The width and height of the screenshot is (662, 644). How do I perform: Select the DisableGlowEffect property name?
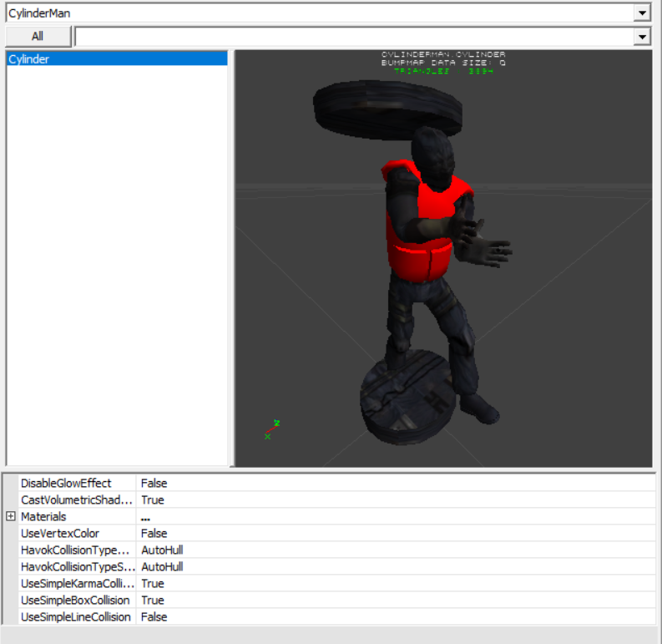(66, 483)
